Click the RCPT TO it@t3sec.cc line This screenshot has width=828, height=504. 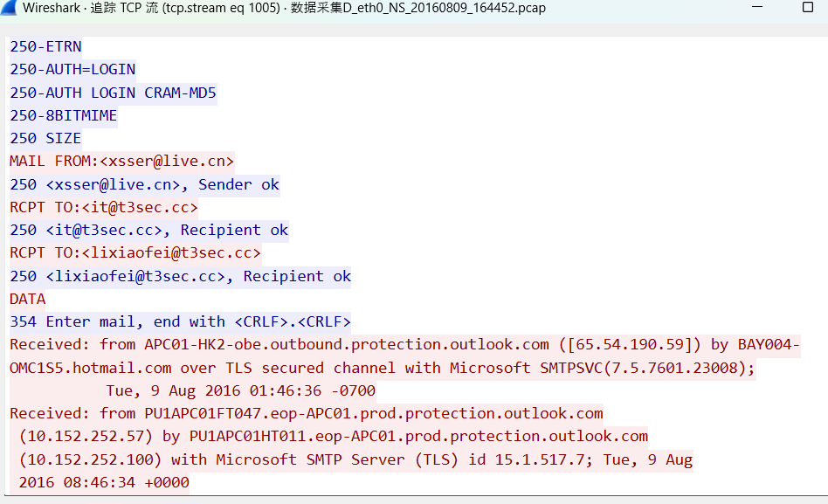tap(103, 207)
